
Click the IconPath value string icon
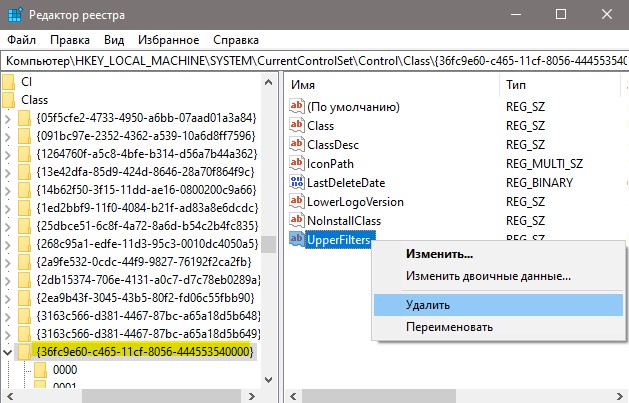point(297,164)
